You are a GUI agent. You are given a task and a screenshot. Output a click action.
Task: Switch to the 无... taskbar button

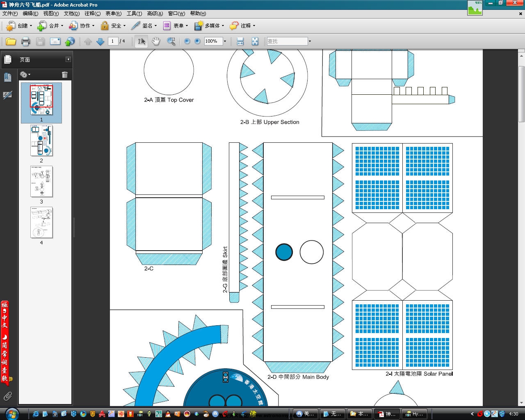point(333,414)
